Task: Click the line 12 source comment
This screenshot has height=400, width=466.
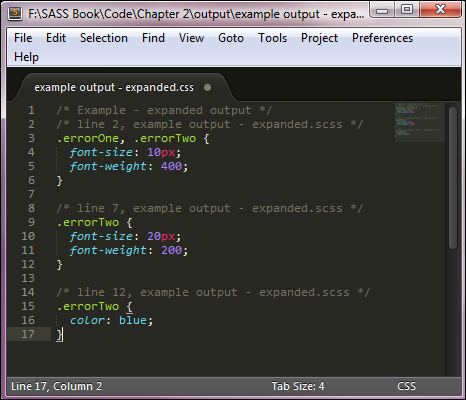Action: pos(213,292)
